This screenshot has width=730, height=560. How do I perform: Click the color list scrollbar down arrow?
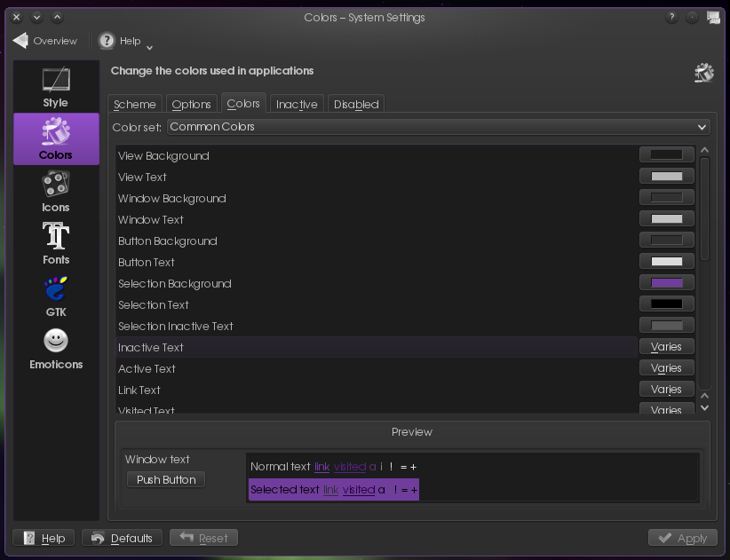coord(704,408)
